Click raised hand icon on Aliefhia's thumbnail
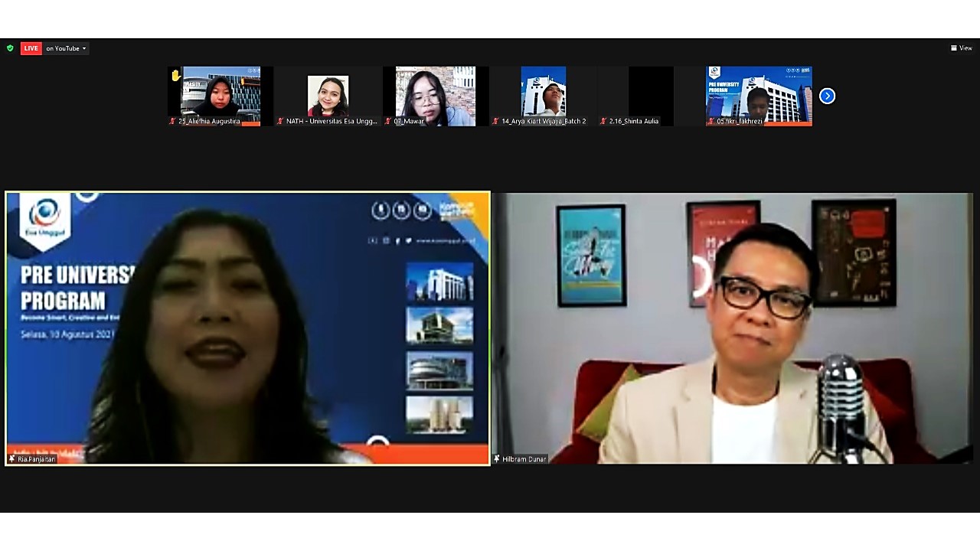 (x=175, y=75)
